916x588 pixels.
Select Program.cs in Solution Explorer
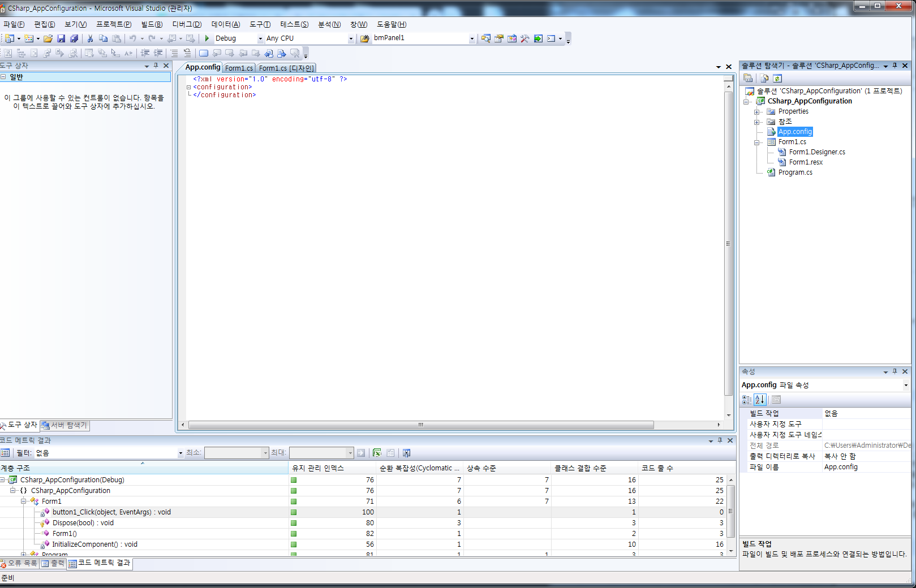click(795, 172)
